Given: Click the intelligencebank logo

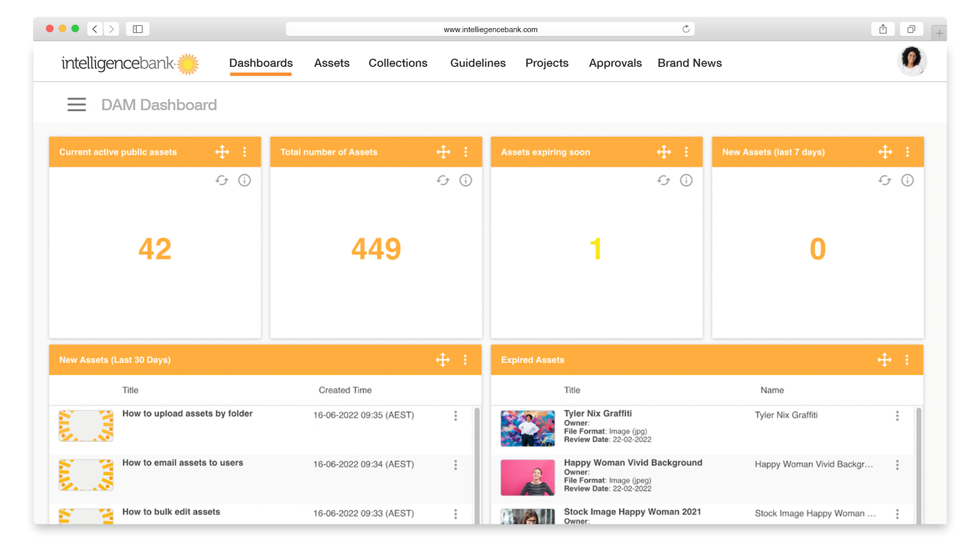Looking at the screenshot, I should [x=130, y=64].
